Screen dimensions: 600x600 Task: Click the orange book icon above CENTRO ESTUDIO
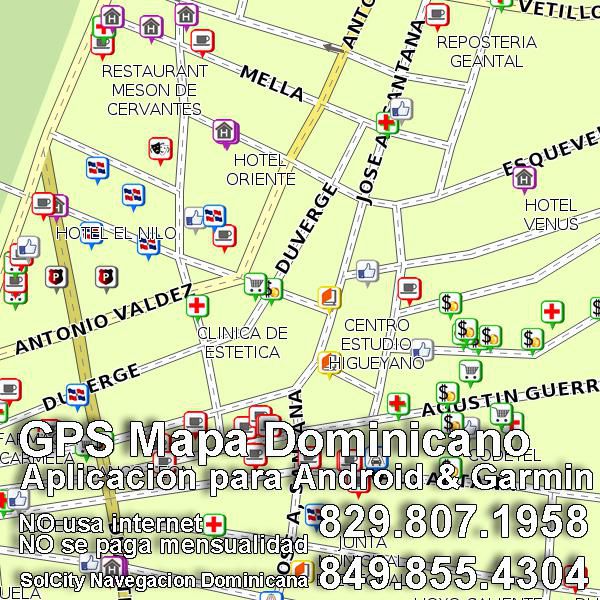tap(329, 297)
